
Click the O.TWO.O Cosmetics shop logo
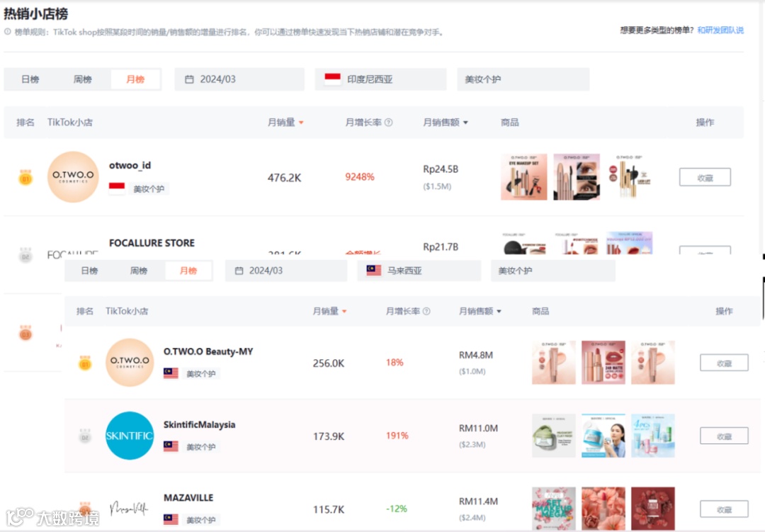(x=73, y=176)
